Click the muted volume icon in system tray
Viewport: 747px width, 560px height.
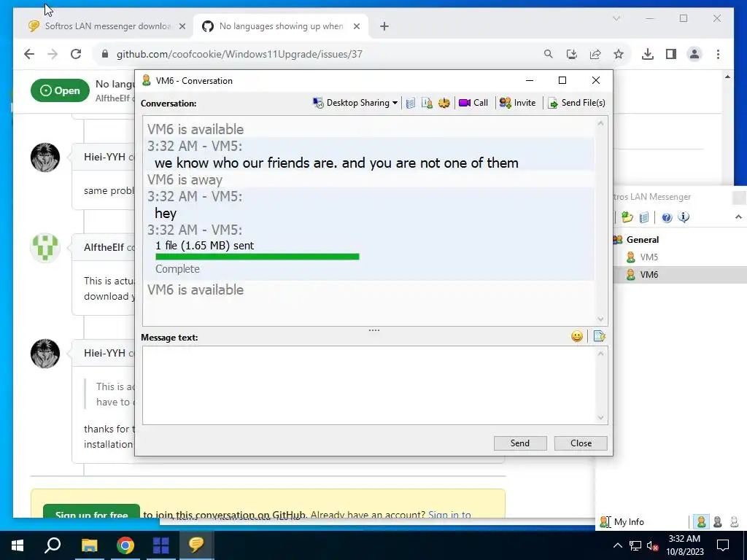click(653, 545)
